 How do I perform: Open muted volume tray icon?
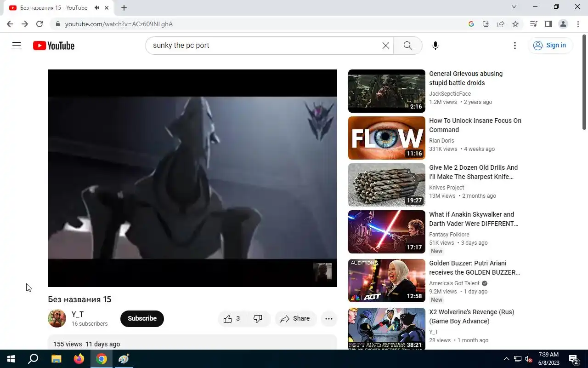pos(529,359)
